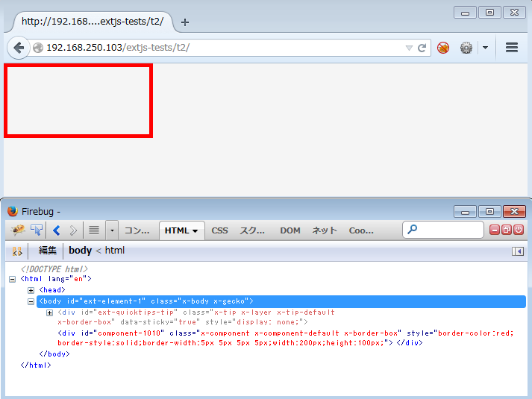Click the gear addon toolbar icon
Image resolution: width=532 pixels, height=399 pixels.
466,48
